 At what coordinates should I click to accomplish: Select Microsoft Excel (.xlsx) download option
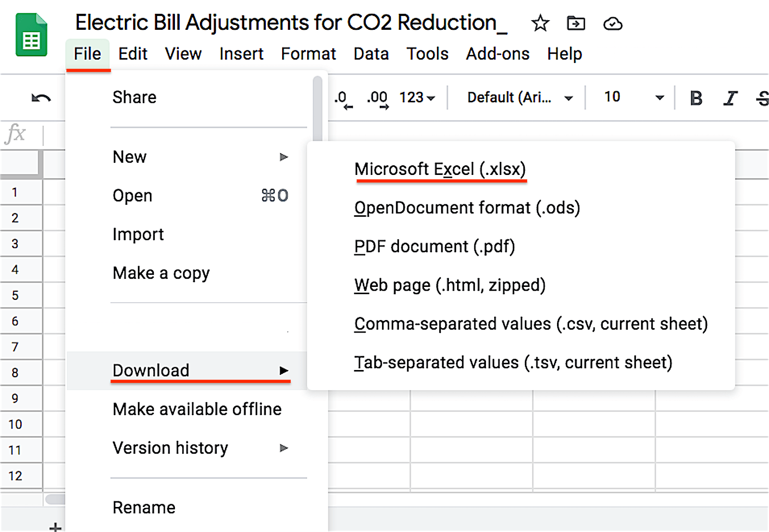[440, 169]
